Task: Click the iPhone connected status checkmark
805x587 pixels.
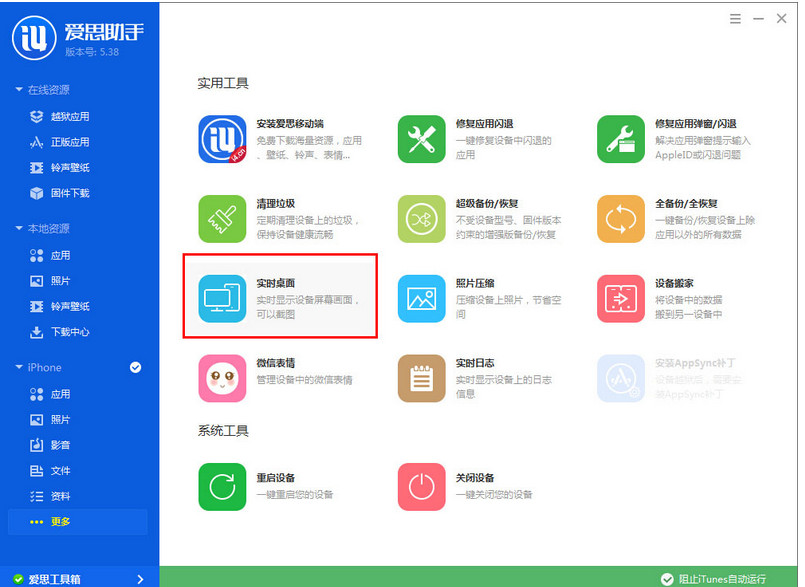Action: click(135, 367)
